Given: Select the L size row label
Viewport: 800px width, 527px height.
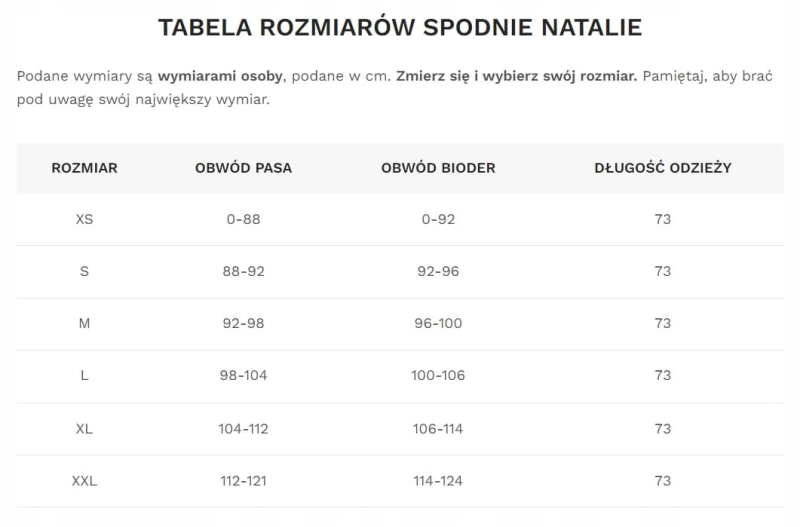Looking at the screenshot, I should [84, 375].
